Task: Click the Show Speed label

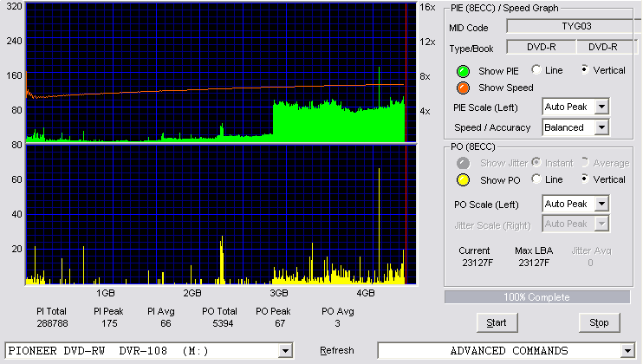Action: coord(506,88)
